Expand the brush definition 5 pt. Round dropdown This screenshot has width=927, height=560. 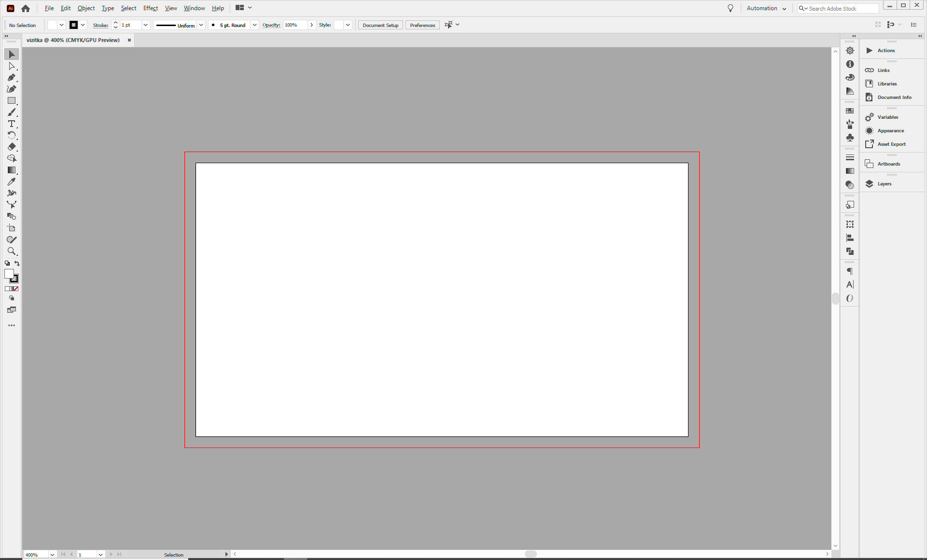(254, 25)
